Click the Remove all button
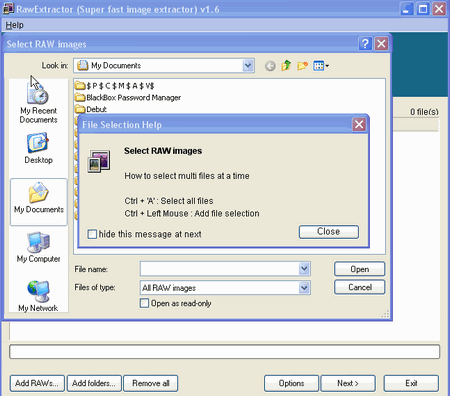This screenshot has height=396, width=450. [x=151, y=383]
